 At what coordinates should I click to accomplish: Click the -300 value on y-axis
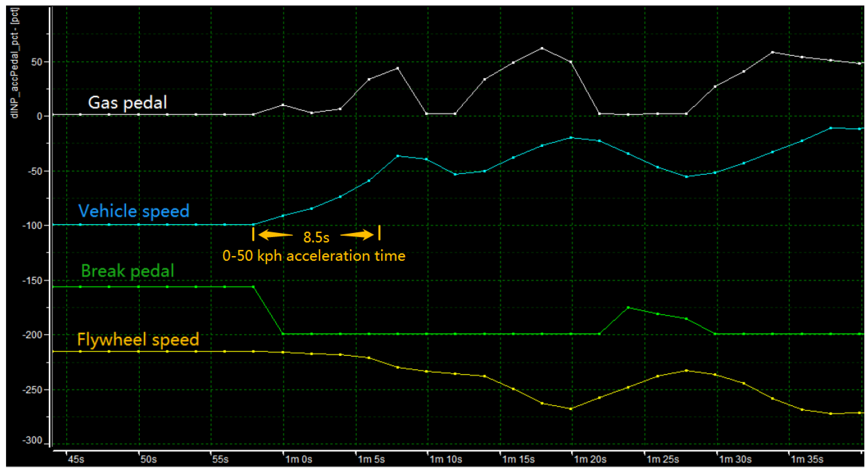(32, 440)
